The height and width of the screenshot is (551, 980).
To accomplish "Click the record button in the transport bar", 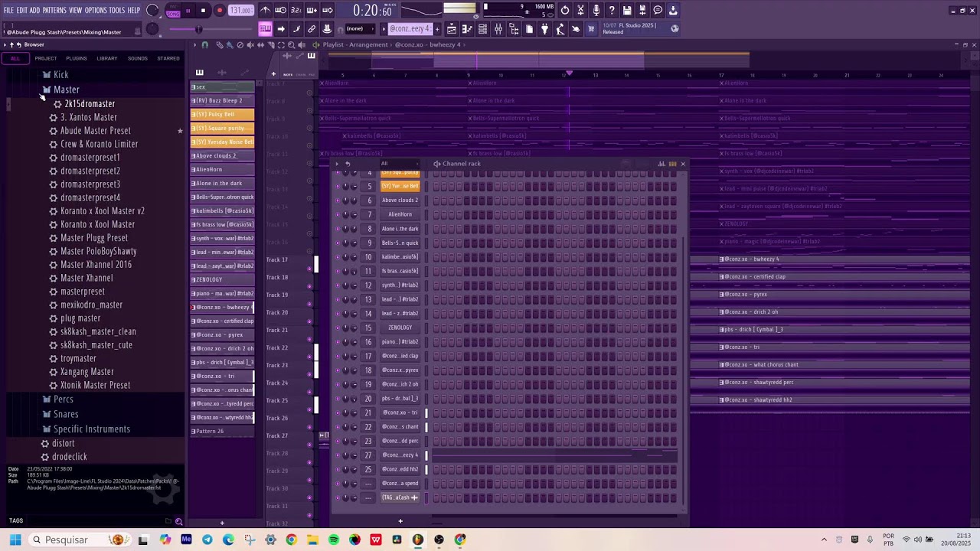I will [x=219, y=11].
